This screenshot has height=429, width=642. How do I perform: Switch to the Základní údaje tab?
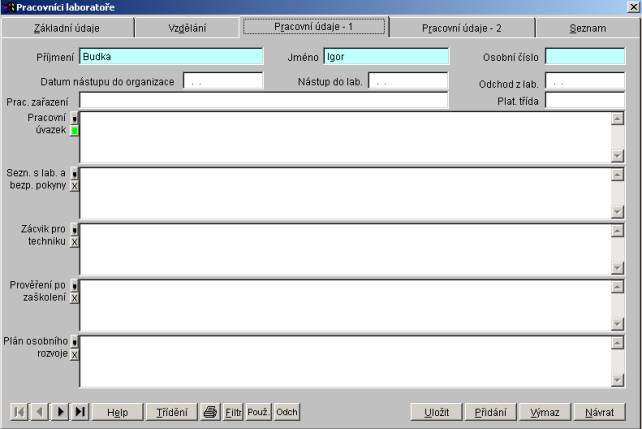click(x=67, y=28)
